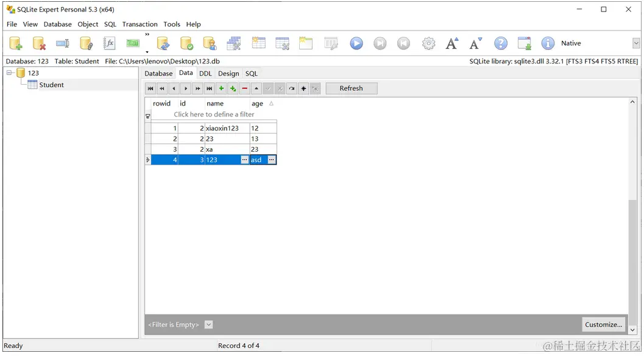The image size is (644, 356).
Task: Click the previous record arrow button
Action: [174, 88]
